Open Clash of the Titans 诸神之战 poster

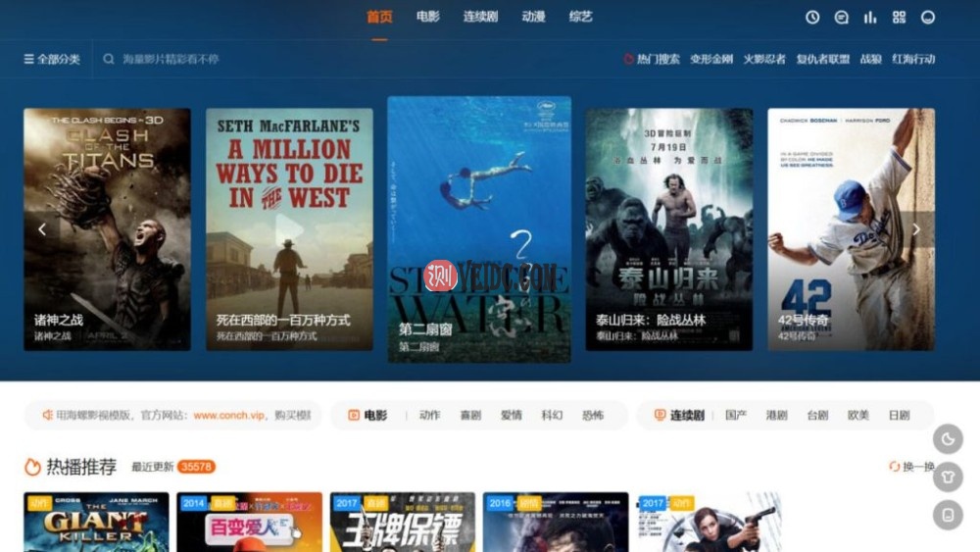click(x=107, y=228)
